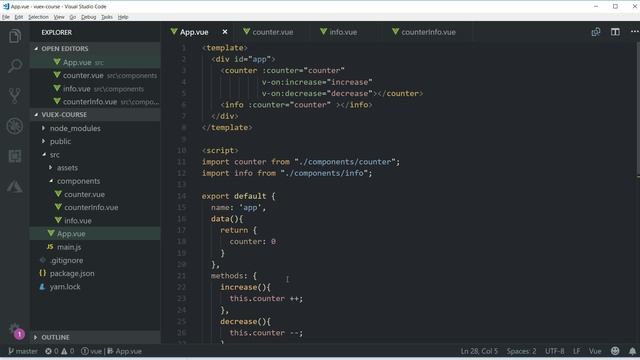This screenshot has height=360, width=640.
Task: Open the Search view in activity bar
Action: (15, 66)
